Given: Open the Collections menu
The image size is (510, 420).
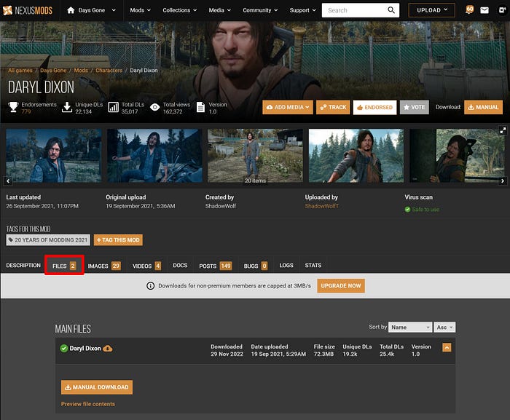Looking at the screenshot, I should coord(179,10).
